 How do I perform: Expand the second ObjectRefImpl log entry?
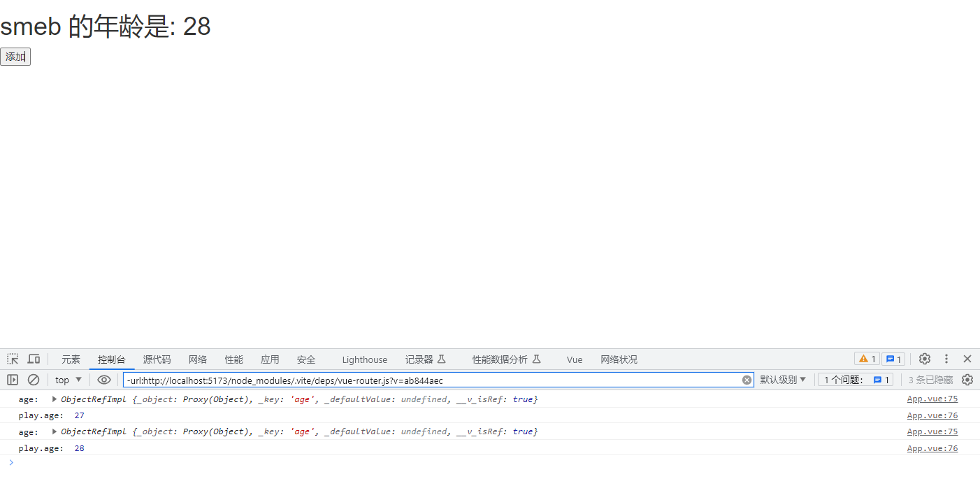[x=55, y=431]
